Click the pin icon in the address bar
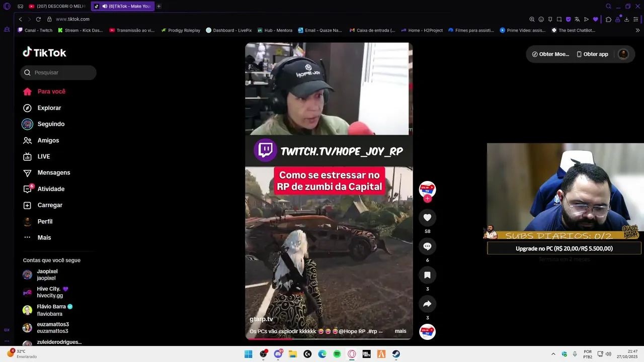This screenshot has height=362, width=644. point(550,19)
